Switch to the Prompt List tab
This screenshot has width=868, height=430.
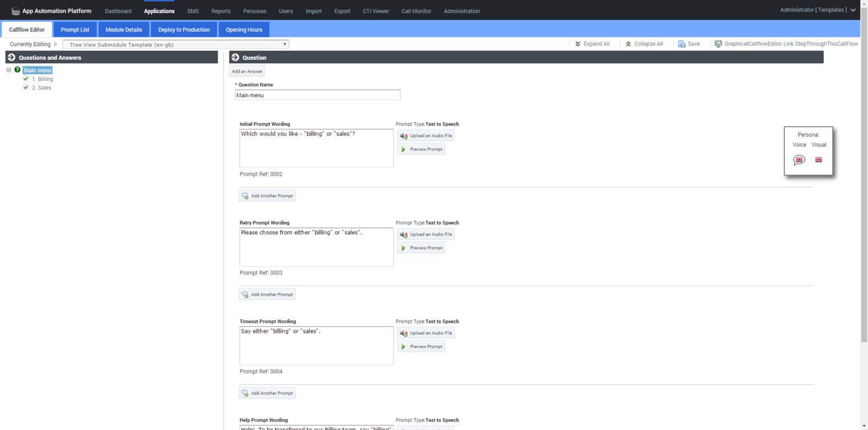[x=75, y=30]
